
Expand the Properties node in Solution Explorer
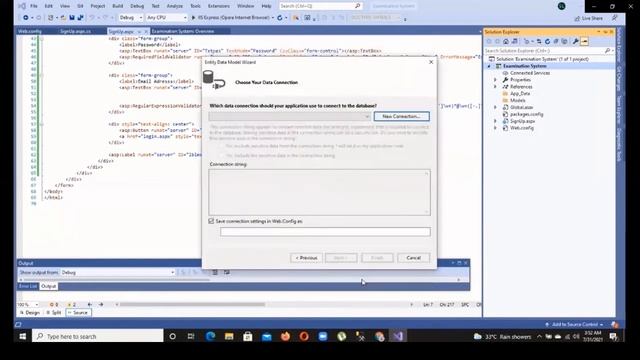pos(496,80)
